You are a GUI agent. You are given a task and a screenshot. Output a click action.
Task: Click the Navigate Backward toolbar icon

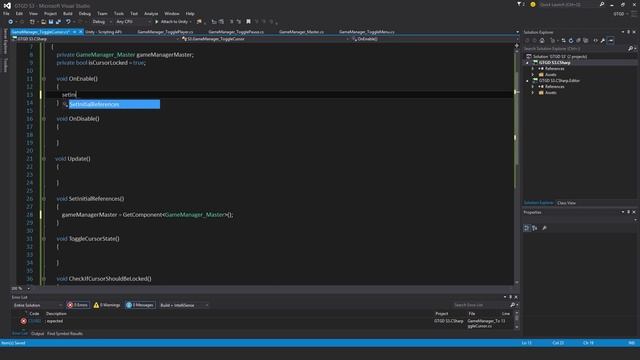[11, 22]
